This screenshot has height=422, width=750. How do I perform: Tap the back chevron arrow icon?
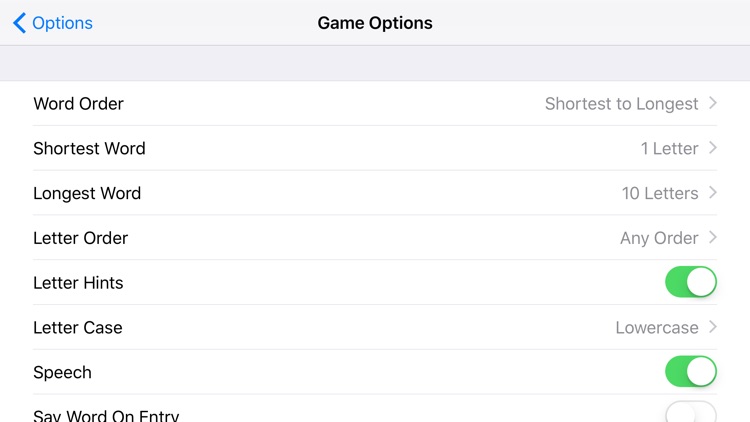click(x=19, y=22)
